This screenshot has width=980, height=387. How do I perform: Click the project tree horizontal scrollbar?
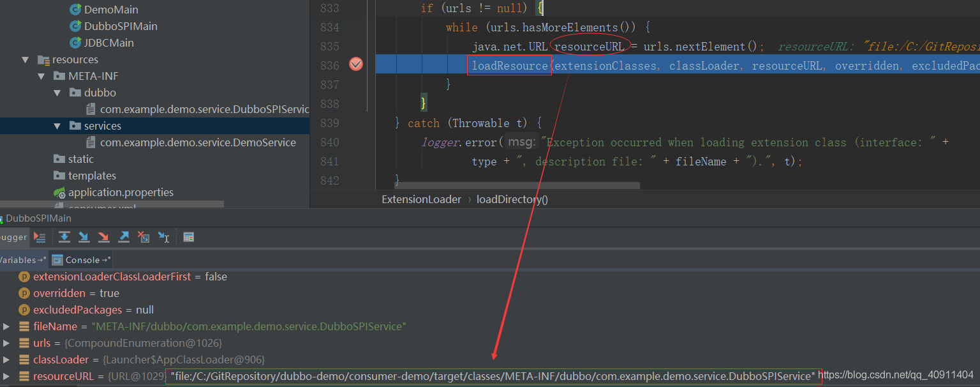112,204
